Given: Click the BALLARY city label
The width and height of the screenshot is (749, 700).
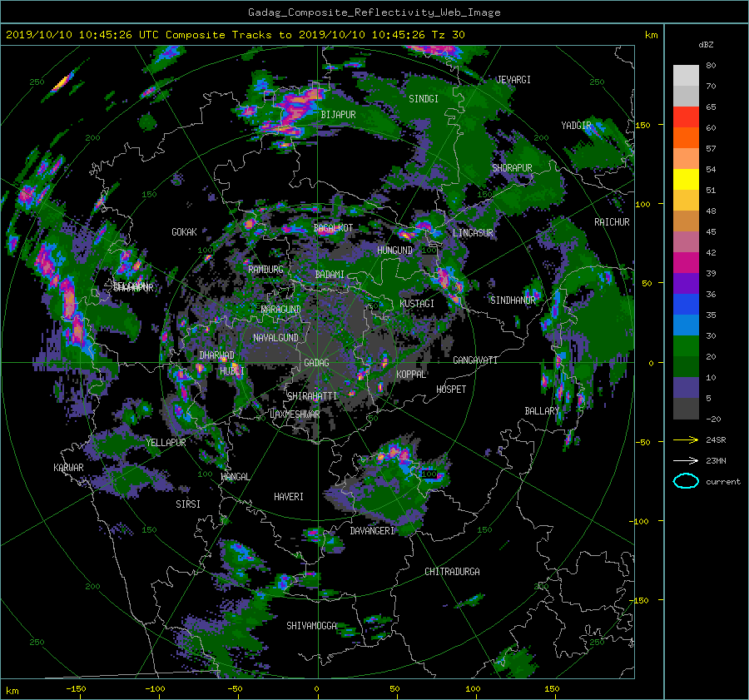Looking at the screenshot, I should tap(542, 411).
